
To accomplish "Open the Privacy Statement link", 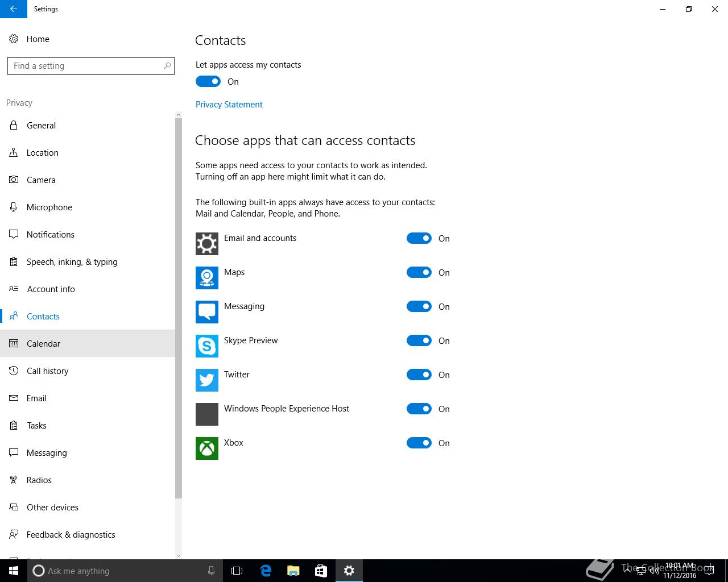I will (x=229, y=105).
